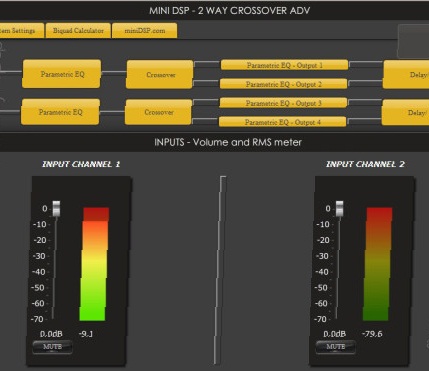Mute Input Channel 2
This screenshot has height=371, width=429.
335,347
